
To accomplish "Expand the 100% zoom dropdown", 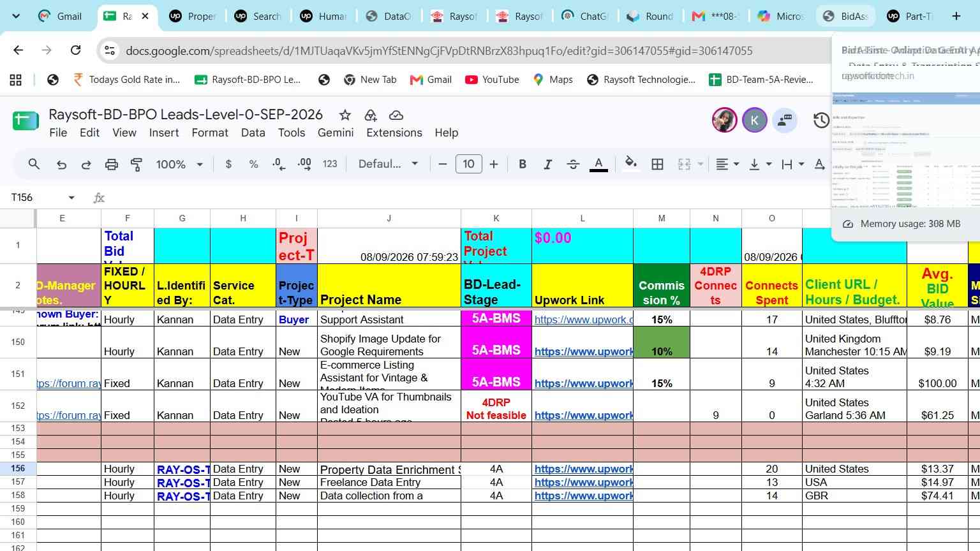I will 179,165.
